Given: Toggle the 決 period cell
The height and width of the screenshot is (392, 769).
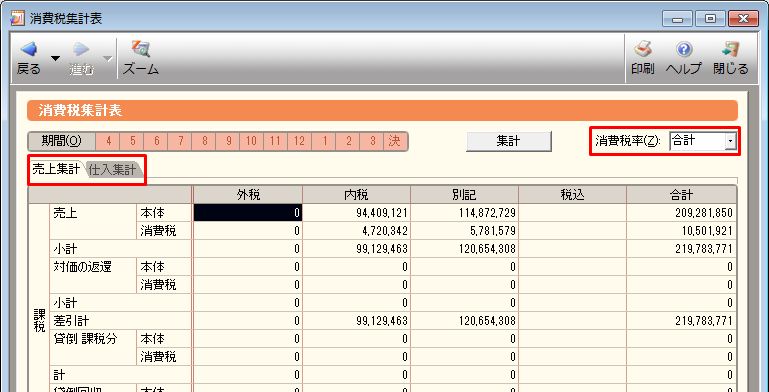Looking at the screenshot, I should tap(395, 141).
